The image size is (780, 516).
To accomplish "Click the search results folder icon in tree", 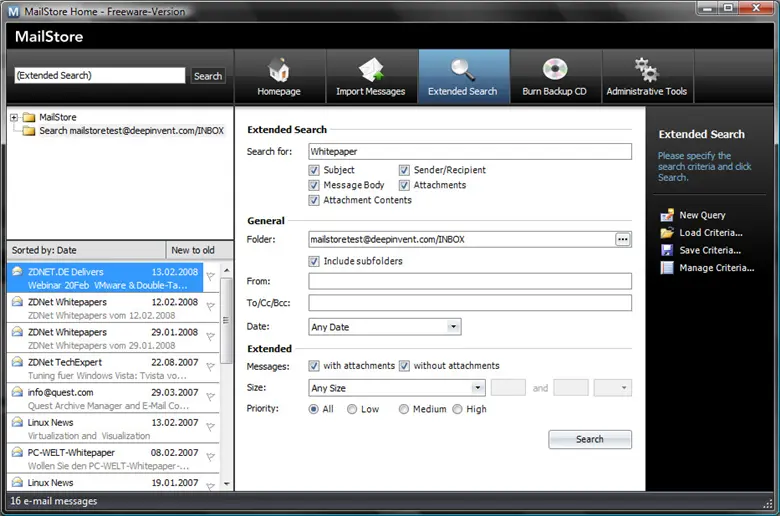I will coord(29,131).
